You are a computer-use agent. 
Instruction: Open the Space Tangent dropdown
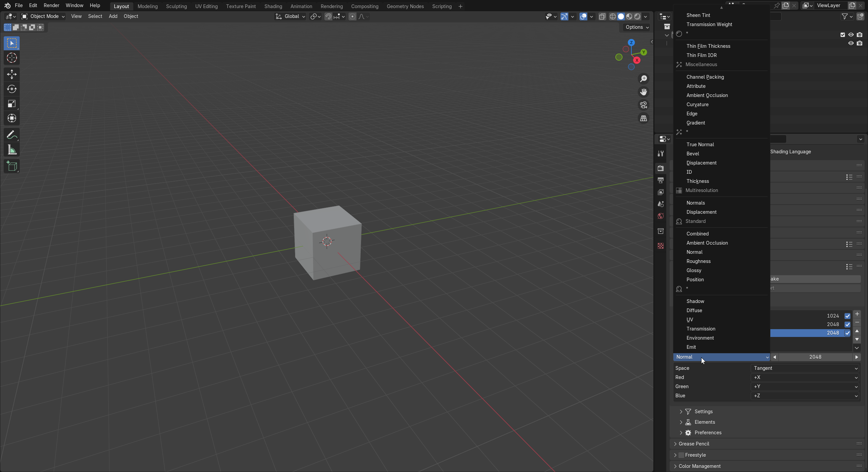(x=805, y=368)
